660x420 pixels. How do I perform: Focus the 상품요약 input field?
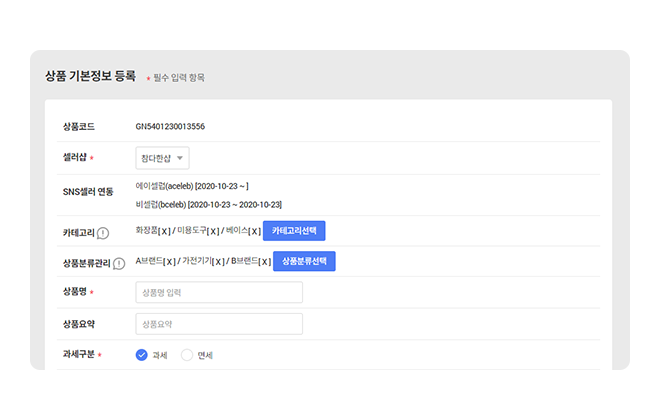pos(219,324)
